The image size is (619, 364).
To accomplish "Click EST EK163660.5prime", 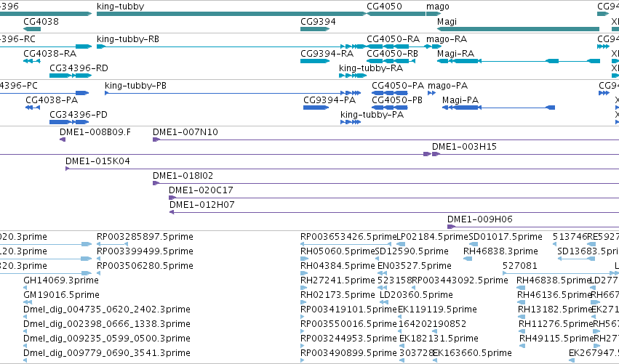I will click(x=436, y=360).
